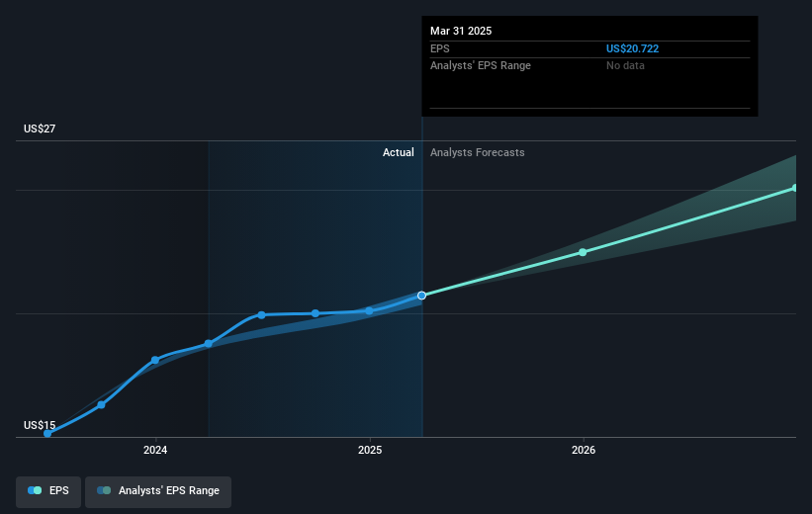Viewport: 812px width, 514px height.
Task: Click the 2026 x-axis label
Action: click(x=584, y=450)
